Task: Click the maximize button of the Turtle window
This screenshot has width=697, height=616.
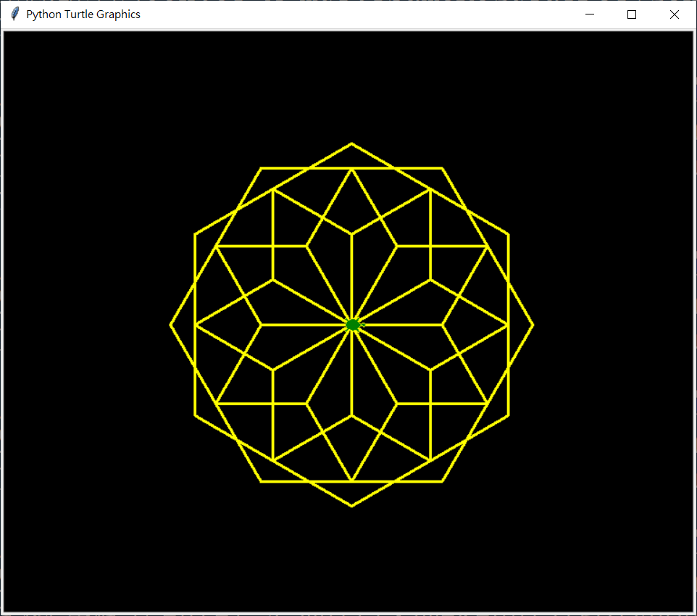Action: (x=631, y=14)
